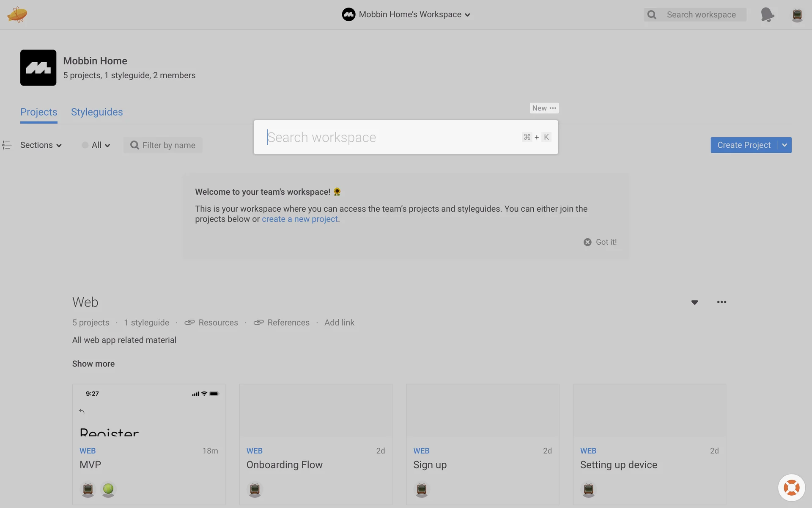Click the Create Project button
The image size is (812, 508).
(743, 145)
